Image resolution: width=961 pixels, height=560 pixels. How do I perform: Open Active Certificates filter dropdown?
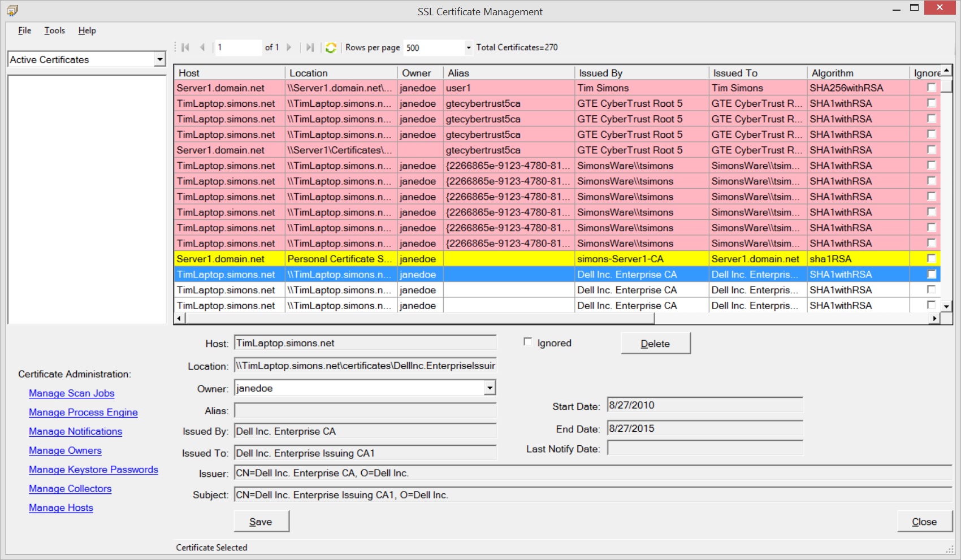click(160, 59)
